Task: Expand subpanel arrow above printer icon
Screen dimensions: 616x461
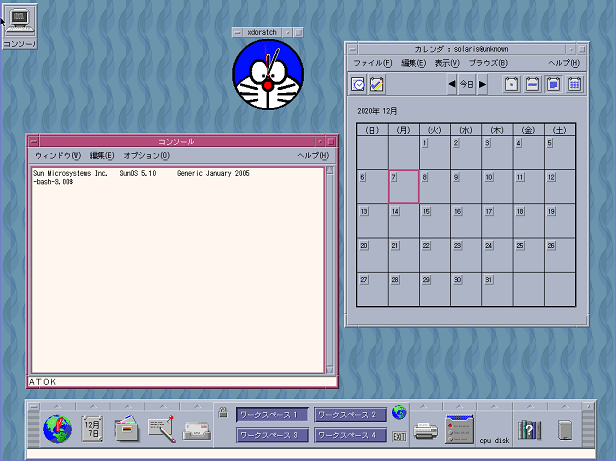Action: [423, 406]
